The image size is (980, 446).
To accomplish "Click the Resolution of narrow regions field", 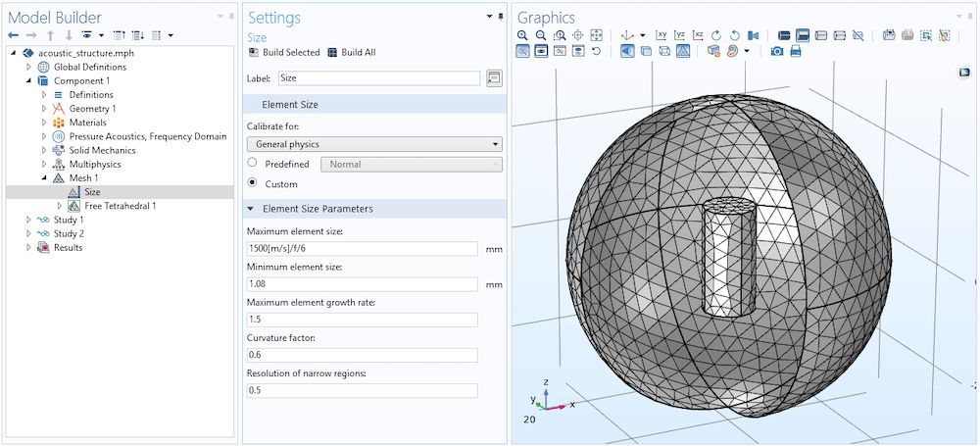I will click(362, 391).
